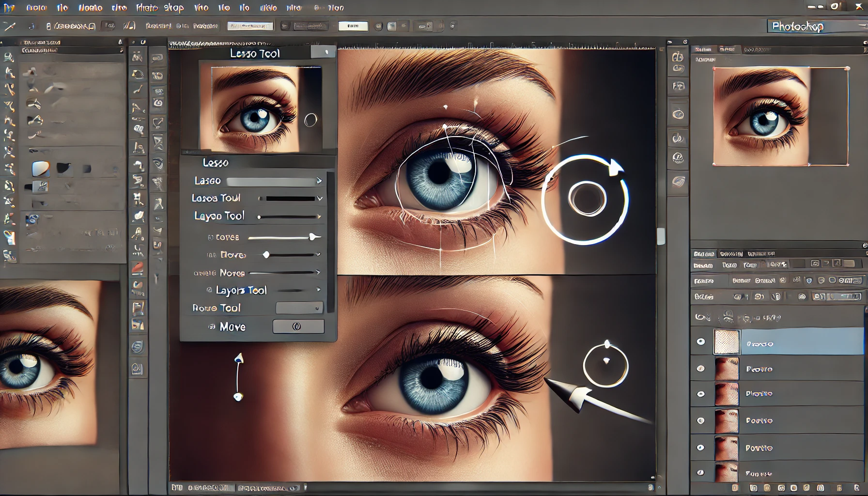
Task: Click the button next to Move
Action: 298,326
